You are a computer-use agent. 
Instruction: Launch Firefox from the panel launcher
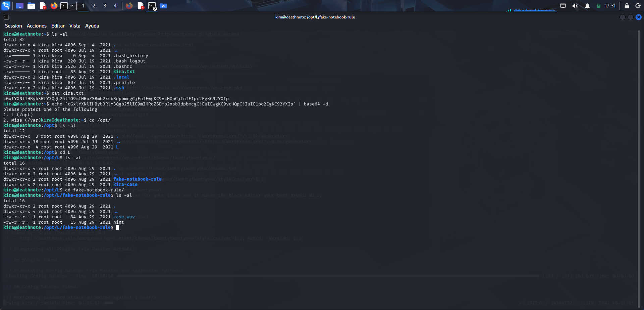(x=54, y=6)
